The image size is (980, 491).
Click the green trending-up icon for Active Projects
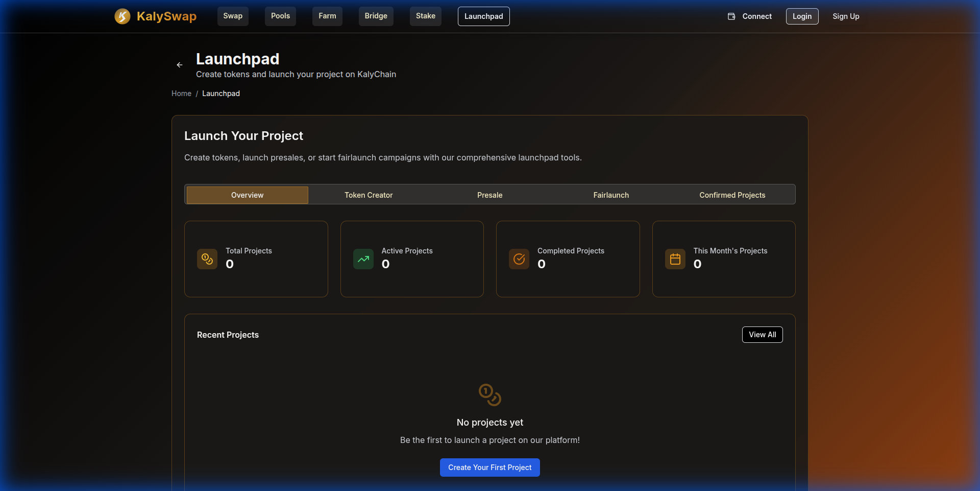(363, 259)
